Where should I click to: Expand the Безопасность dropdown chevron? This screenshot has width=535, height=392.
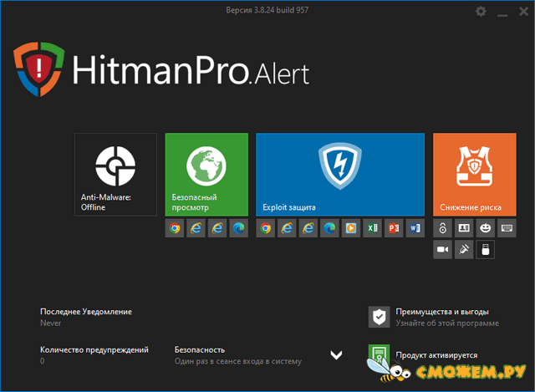coord(336,355)
